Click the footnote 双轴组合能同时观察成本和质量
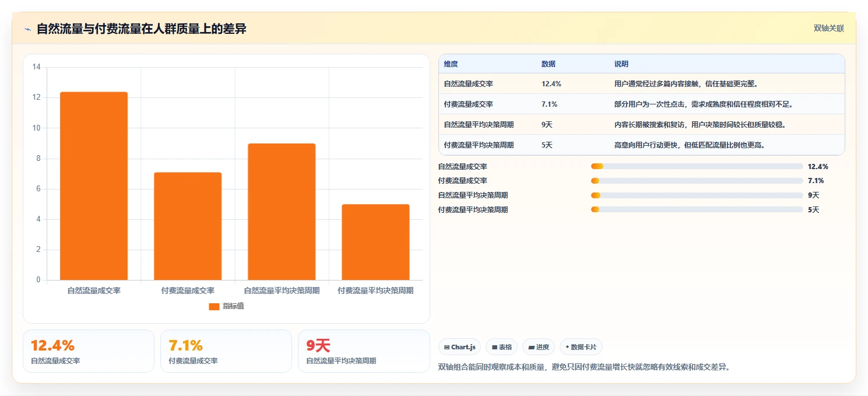Viewport: 868px width, 396px height. (x=584, y=367)
